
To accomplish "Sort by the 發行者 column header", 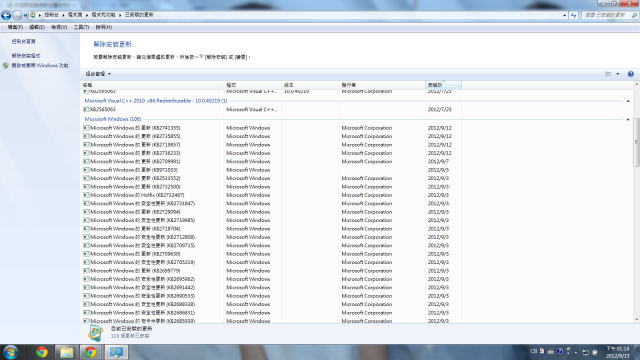I will (382, 85).
